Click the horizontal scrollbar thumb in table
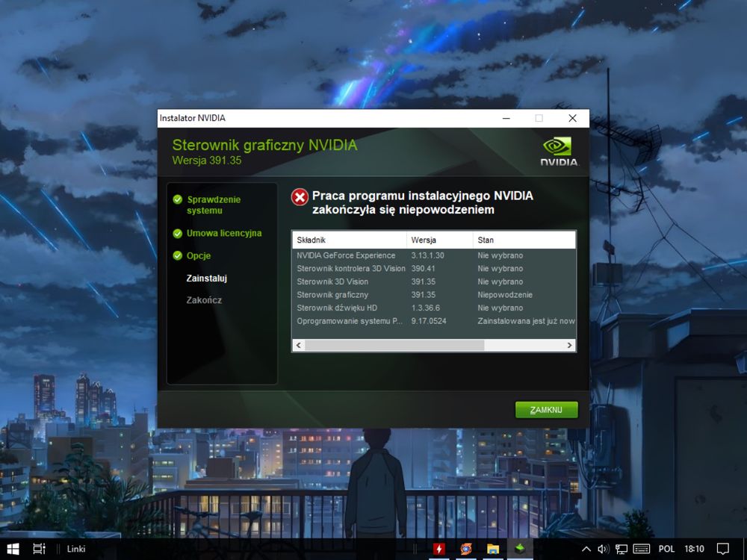Viewport: 747px width, 560px height. pos(394,345)
